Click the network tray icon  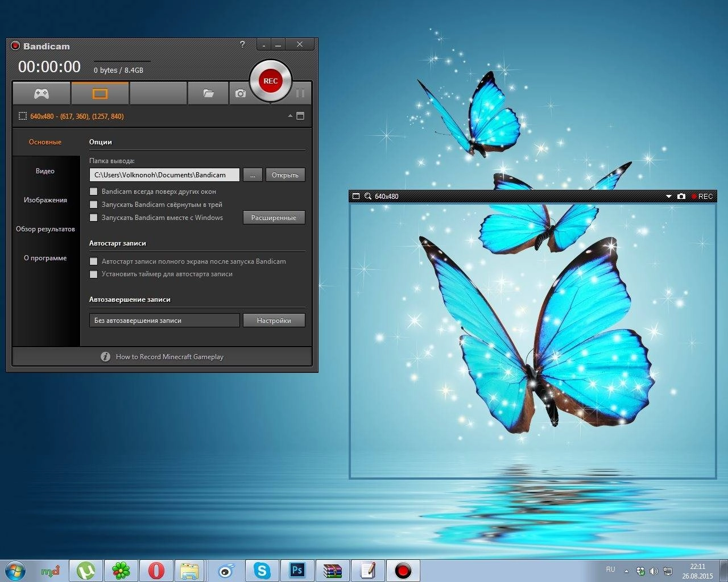tap(668, 571)
